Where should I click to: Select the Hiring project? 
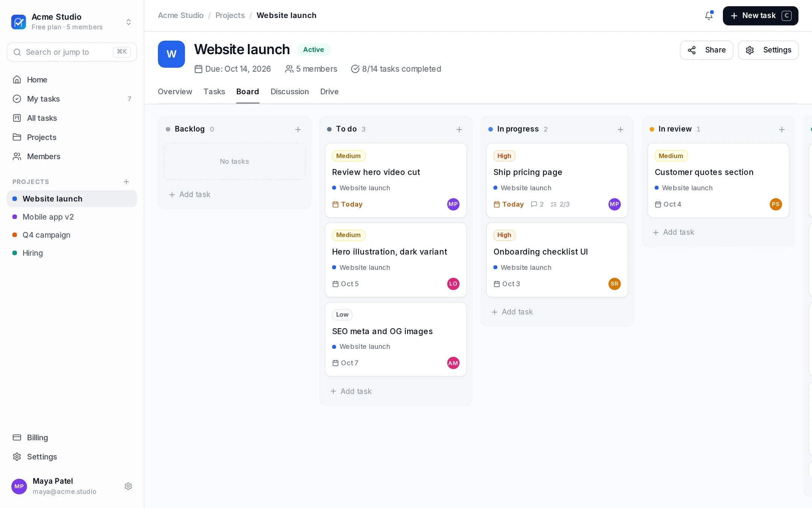pos(72,253)
